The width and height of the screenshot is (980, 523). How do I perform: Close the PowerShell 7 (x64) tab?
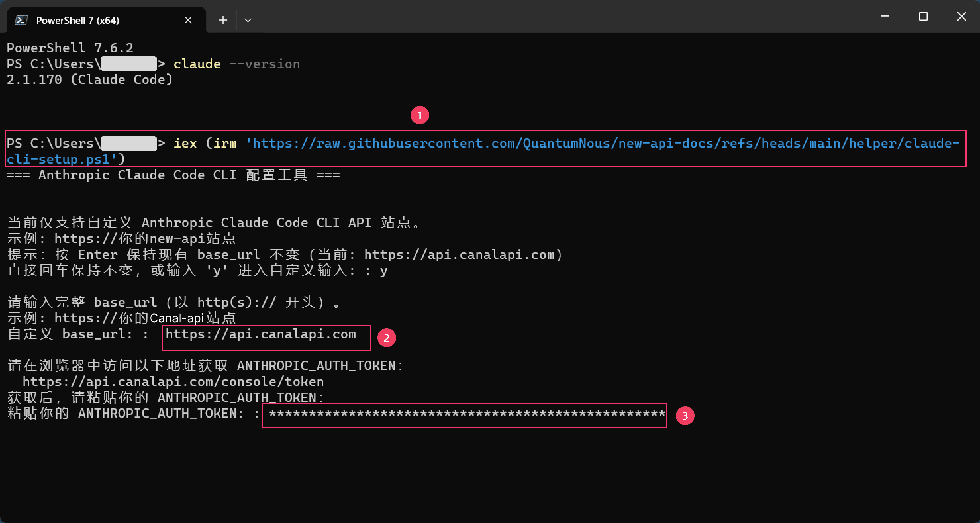[x=188, y=20]
